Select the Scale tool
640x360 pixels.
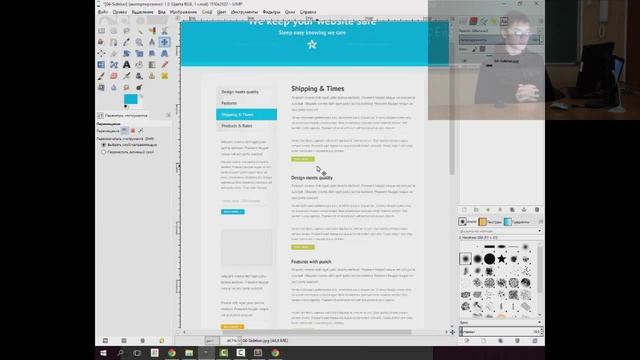[x=139, y=53]
